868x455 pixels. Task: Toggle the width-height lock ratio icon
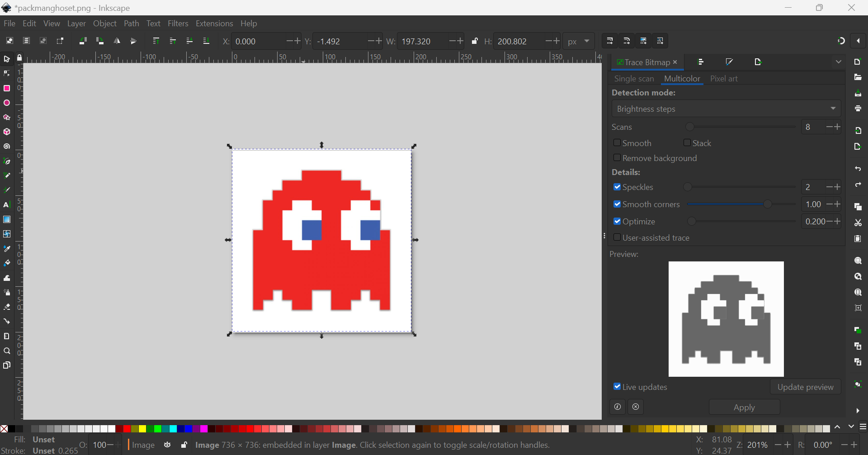point(475,41)
